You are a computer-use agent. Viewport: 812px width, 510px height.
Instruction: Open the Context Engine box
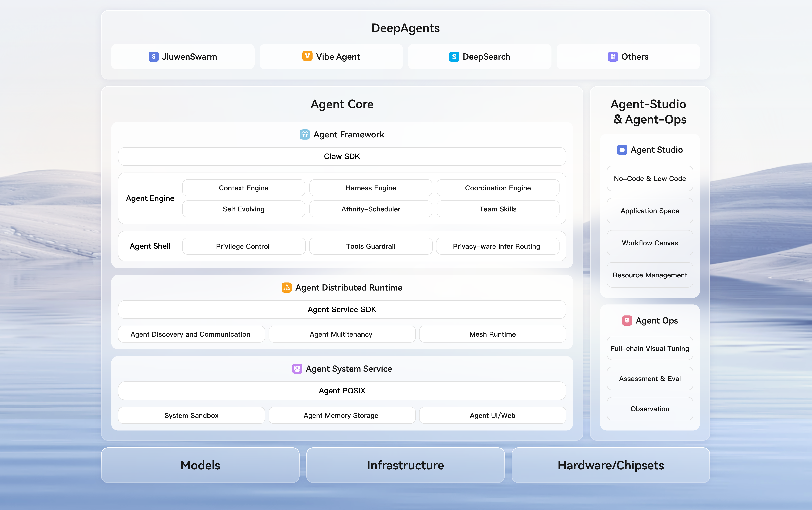[243, 188]
